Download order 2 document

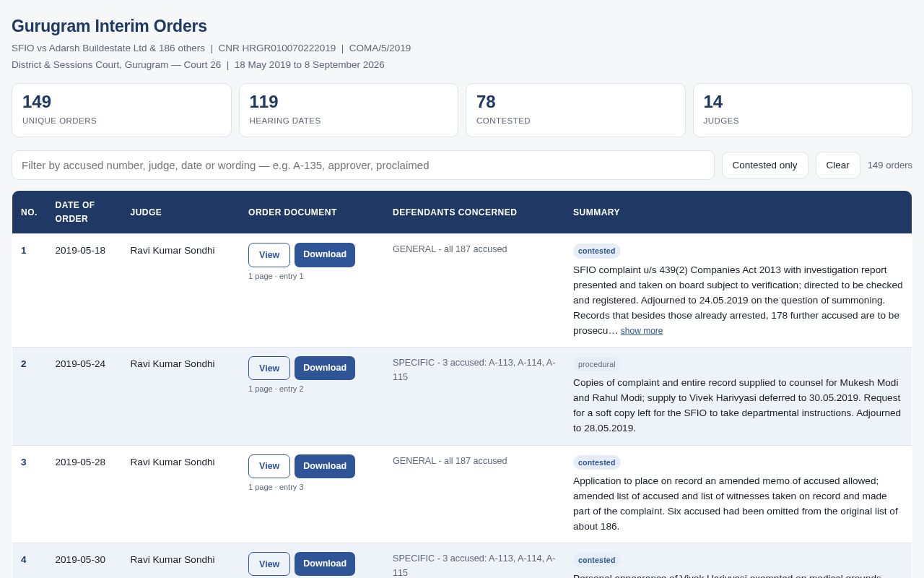pyautogui.click(x=325, y=368)
